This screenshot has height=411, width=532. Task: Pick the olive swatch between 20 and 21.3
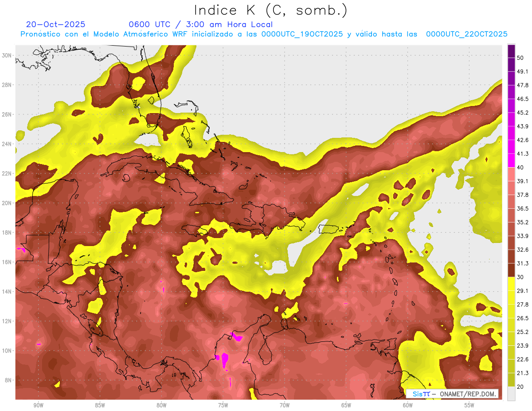coord(511,380)
